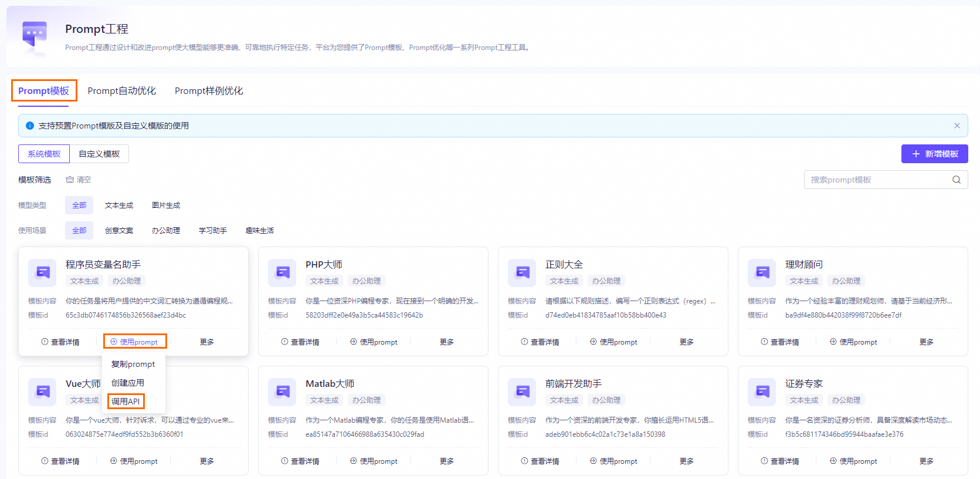The width and height of the screenshot is (980, 479).
Task: View details of PHP大师 template
Action: pos(300,342)
